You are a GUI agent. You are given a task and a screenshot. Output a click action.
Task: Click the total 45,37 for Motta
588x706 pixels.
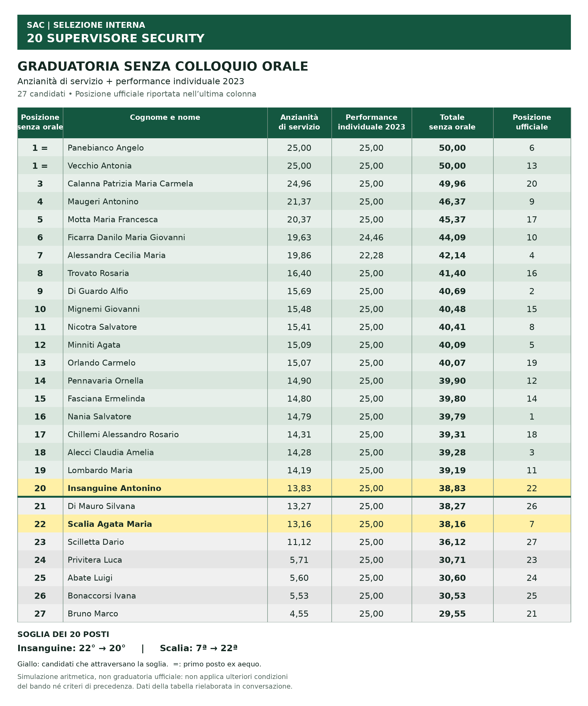coord(452,220)
